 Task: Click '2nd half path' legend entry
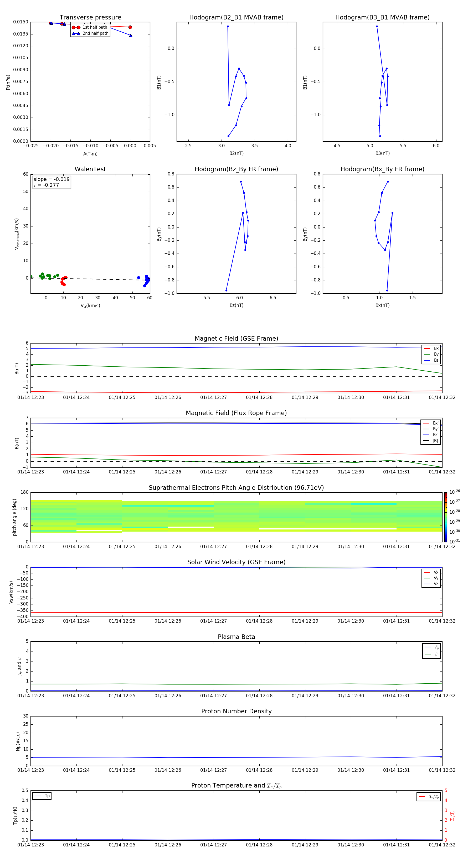coord(90,33)
